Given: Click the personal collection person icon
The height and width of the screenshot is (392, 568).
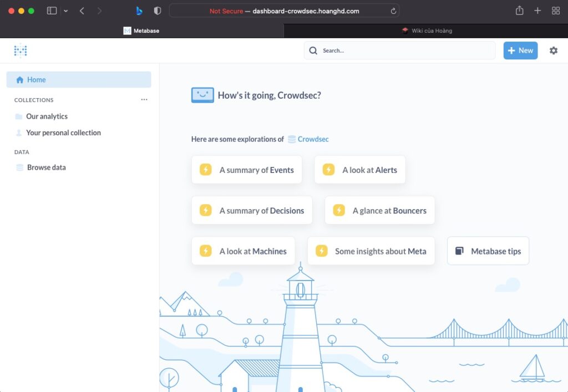Looking at the screenshot, I should (19, 133).
